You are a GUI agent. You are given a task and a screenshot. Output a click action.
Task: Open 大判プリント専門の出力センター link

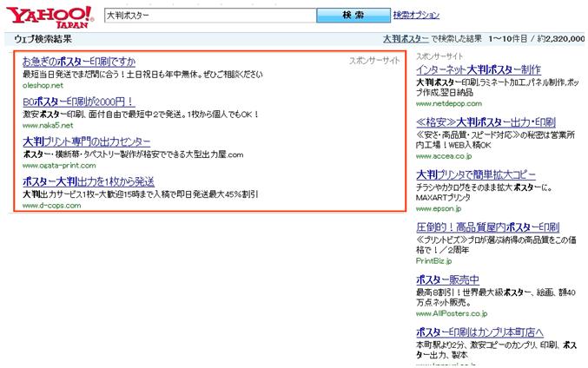(86, 141)
